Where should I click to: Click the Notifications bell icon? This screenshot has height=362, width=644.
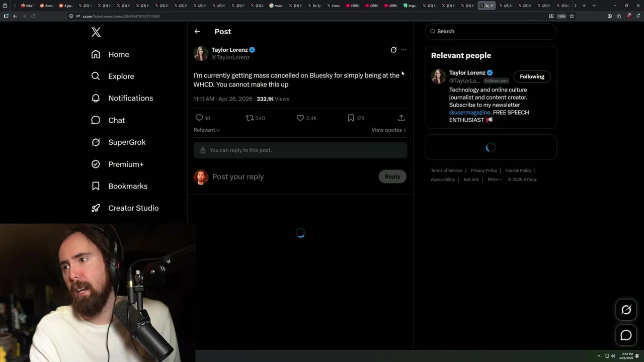pos(96,98)
